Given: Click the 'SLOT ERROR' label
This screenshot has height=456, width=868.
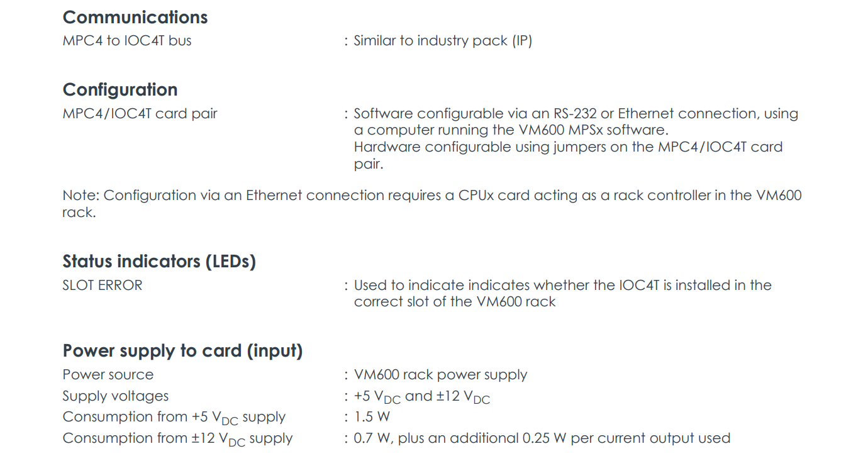Looking at the screenshot, I should pos(103,286).
